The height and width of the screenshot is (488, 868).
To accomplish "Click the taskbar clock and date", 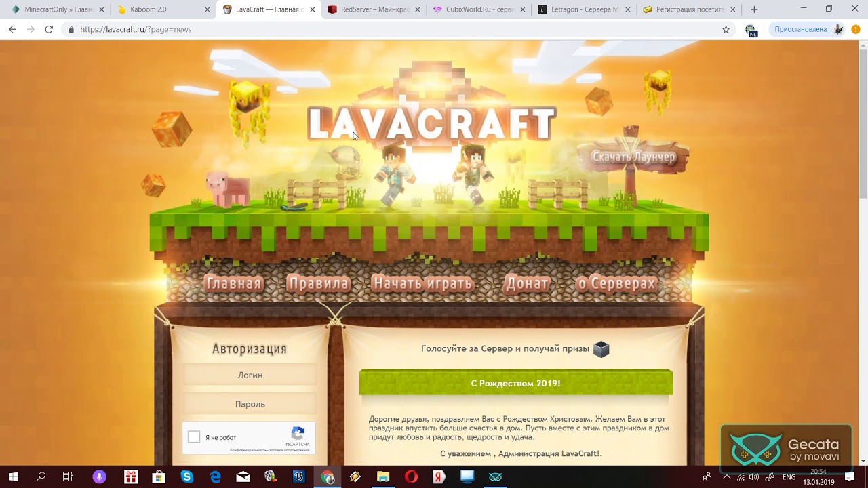I will [x=818, y=477].
